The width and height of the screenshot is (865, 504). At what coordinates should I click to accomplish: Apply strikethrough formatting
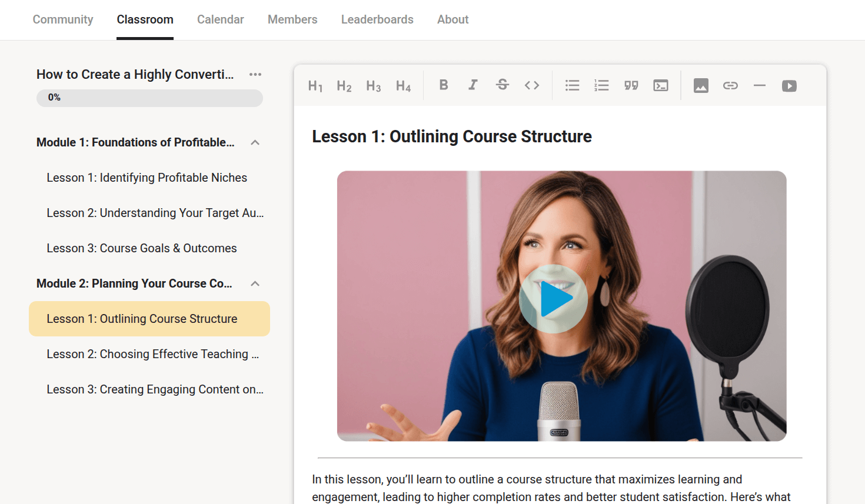(x=503, y=85)
